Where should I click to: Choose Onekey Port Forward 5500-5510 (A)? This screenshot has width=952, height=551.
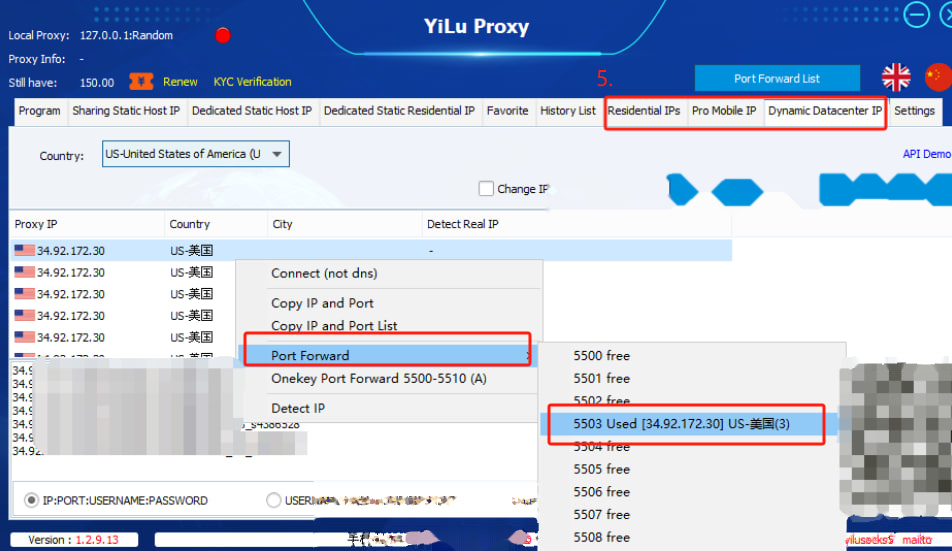tap(379, 379)
